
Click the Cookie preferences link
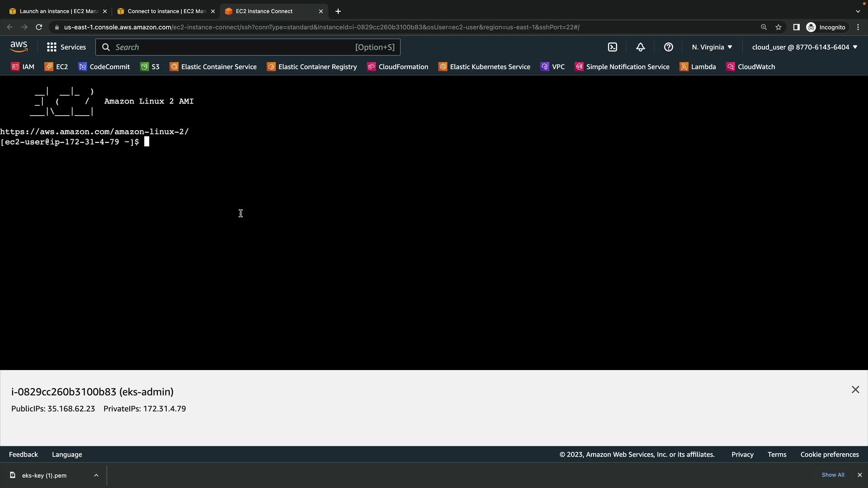pyautogui.click(x=829, y=455)
